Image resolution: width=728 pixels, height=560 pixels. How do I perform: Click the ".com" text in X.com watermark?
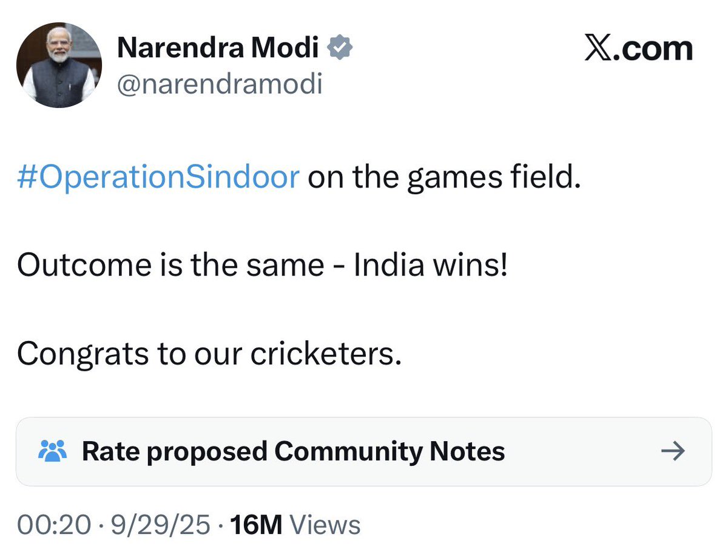point(655,49)
